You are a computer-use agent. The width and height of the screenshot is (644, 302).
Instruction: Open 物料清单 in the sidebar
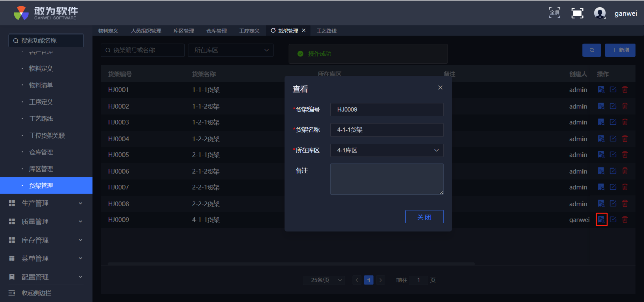coord(41,85)
